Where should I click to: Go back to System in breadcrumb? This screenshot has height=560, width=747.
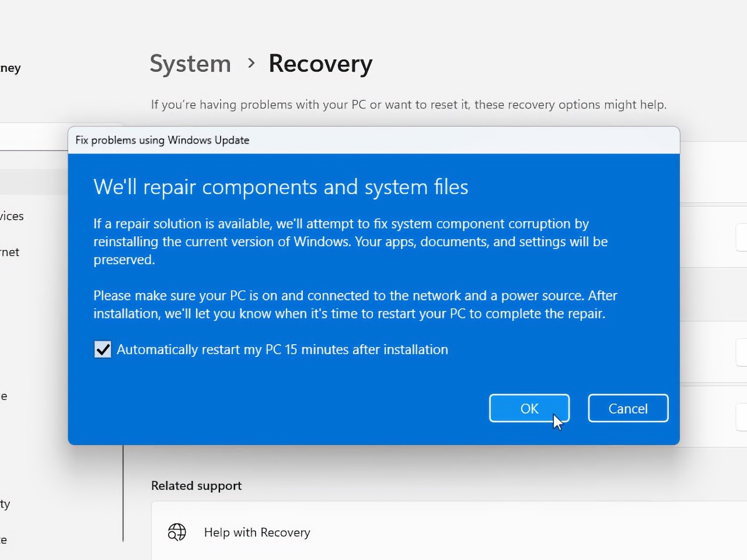point(190,64)
